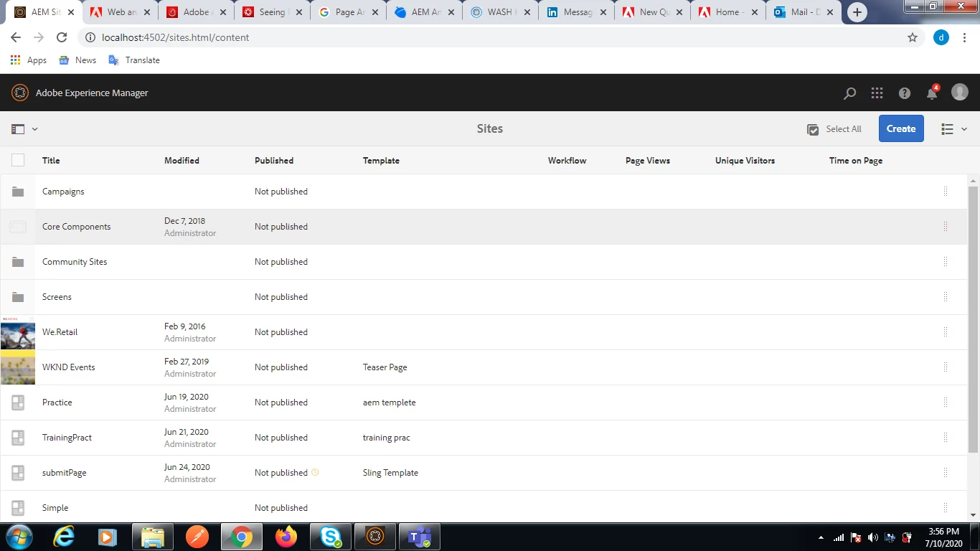Sort by Modified column header
Screen dimensions: 980x551
pos(182,161)
